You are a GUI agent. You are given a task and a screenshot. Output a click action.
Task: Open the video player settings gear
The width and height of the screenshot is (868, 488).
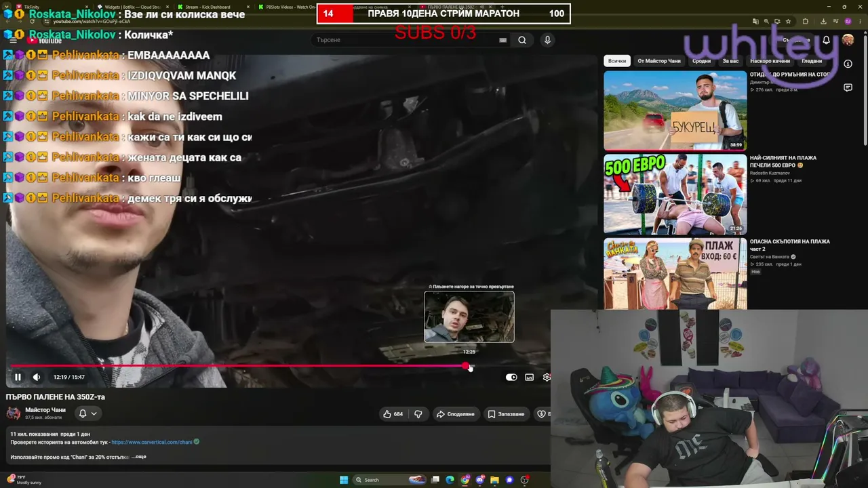point(547,378)
